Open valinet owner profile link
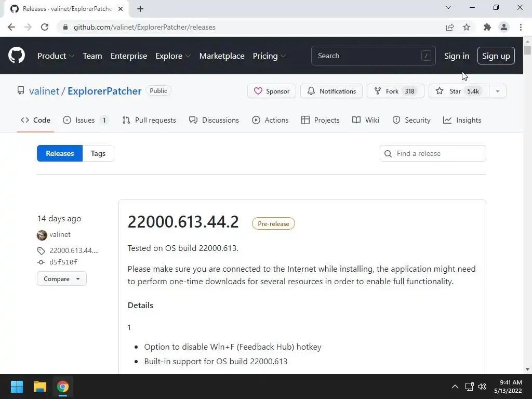 pyautogui.click(x=44, y=91)
